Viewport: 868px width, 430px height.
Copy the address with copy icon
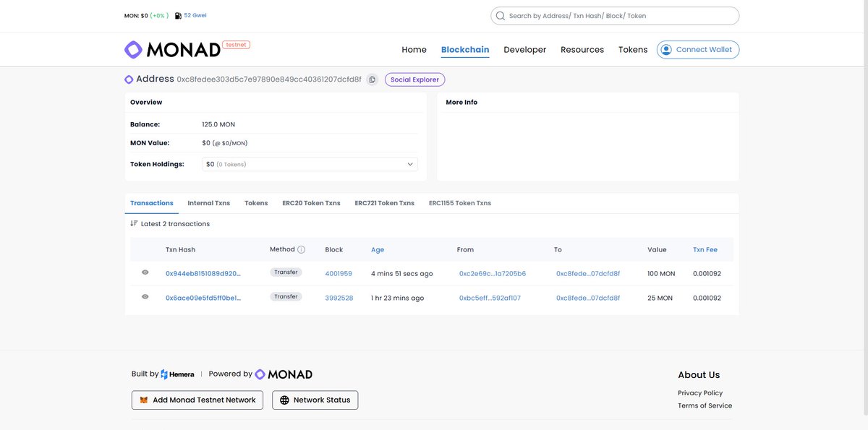point(372,79)
